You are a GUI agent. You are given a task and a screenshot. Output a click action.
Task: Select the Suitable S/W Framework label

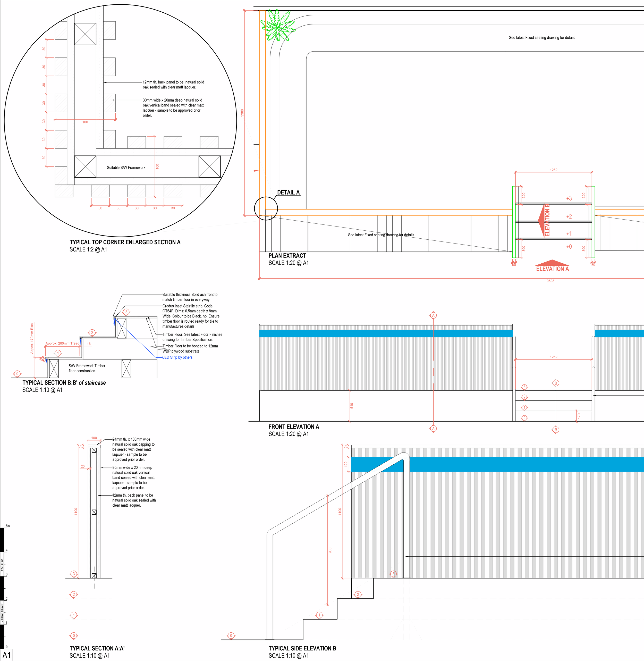pos(126,168)
